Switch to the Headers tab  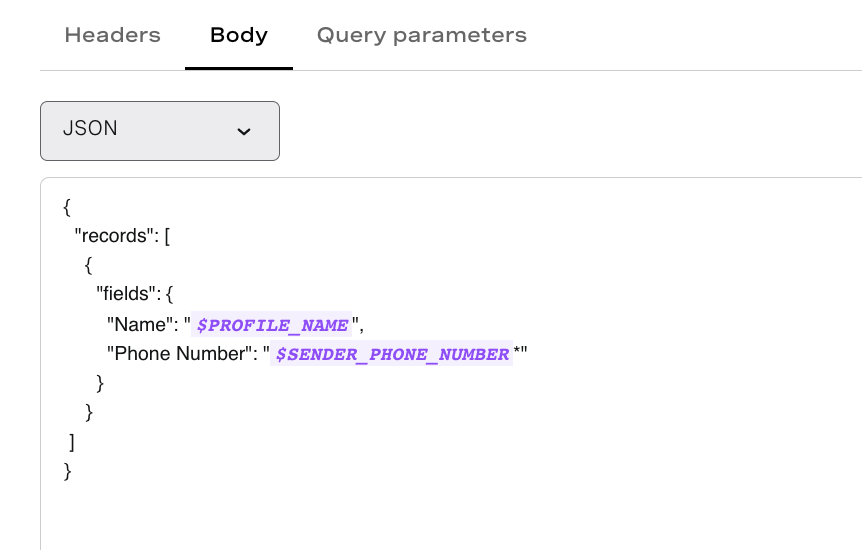(112, 35)
